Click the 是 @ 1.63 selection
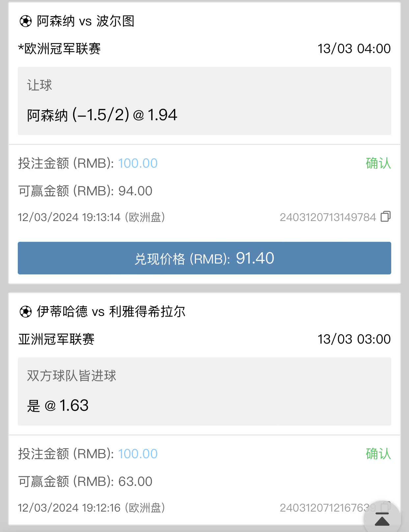409x532 pixels. click(x=58, y=406)
